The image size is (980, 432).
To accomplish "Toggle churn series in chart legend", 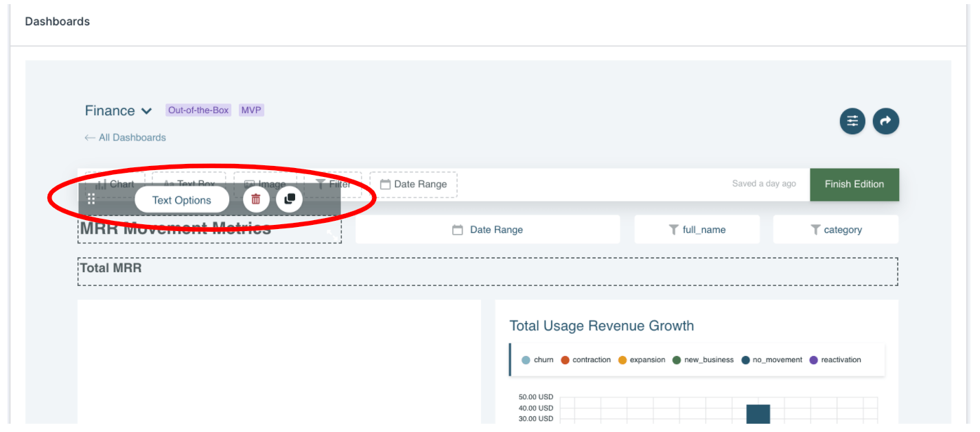I will click(537, 360).
